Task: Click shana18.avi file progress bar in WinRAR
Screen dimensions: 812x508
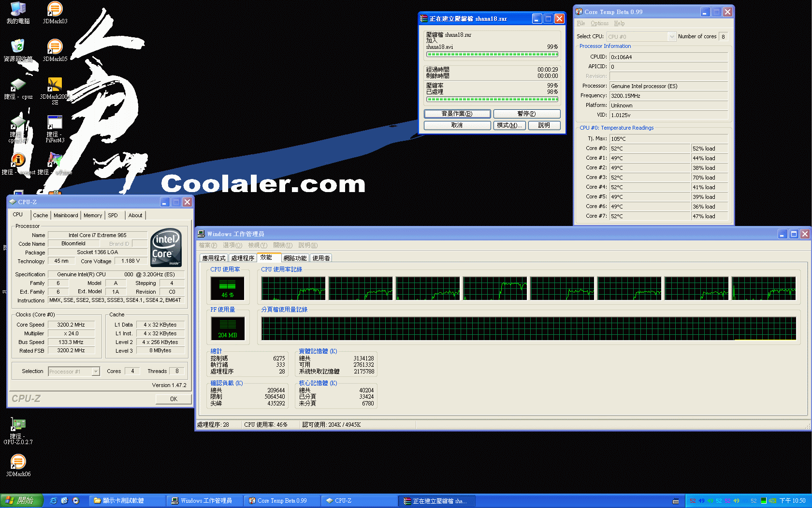Action: click(492, 54)
